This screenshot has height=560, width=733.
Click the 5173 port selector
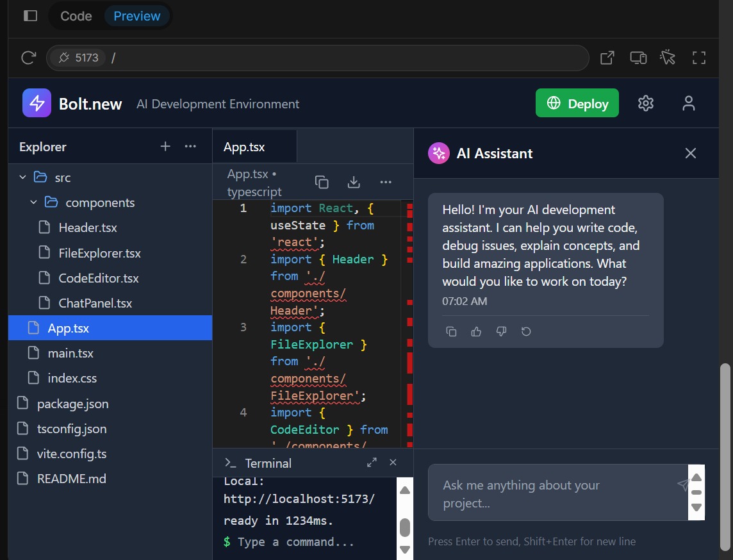[78, 58]
